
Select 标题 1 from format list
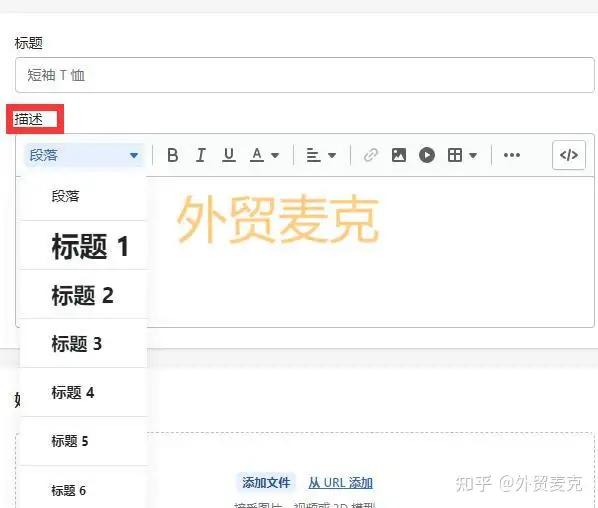[x=84, y=246]
